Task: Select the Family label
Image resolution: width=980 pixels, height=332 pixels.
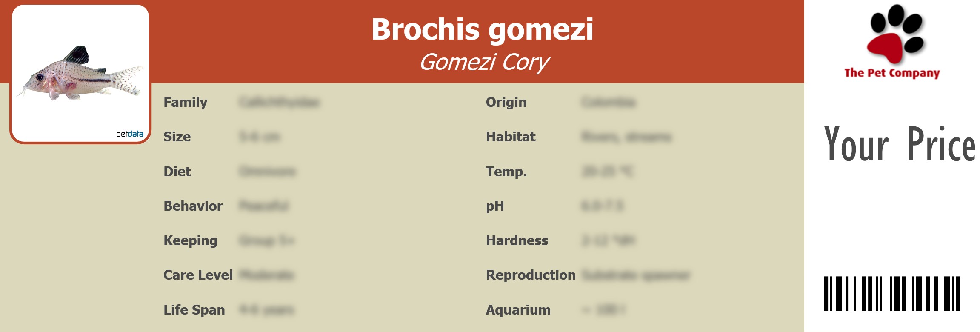Action: [x=185, y=103]
